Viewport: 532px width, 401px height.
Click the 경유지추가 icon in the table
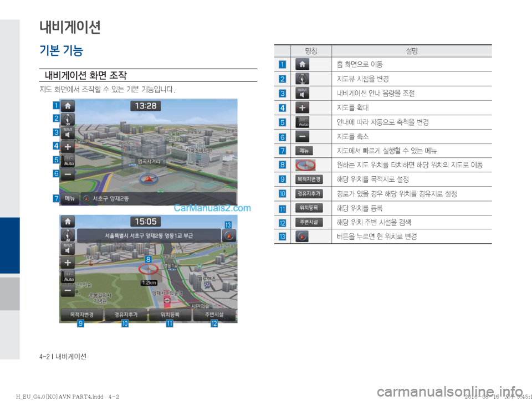pos(309,193)
